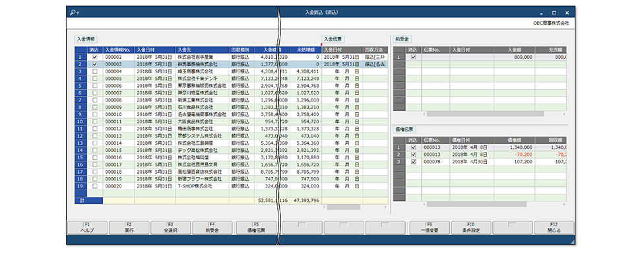Uncheck 債権伝票 消込 for 1,340,000 row
The image size is (644, 253).
(414, 147)
